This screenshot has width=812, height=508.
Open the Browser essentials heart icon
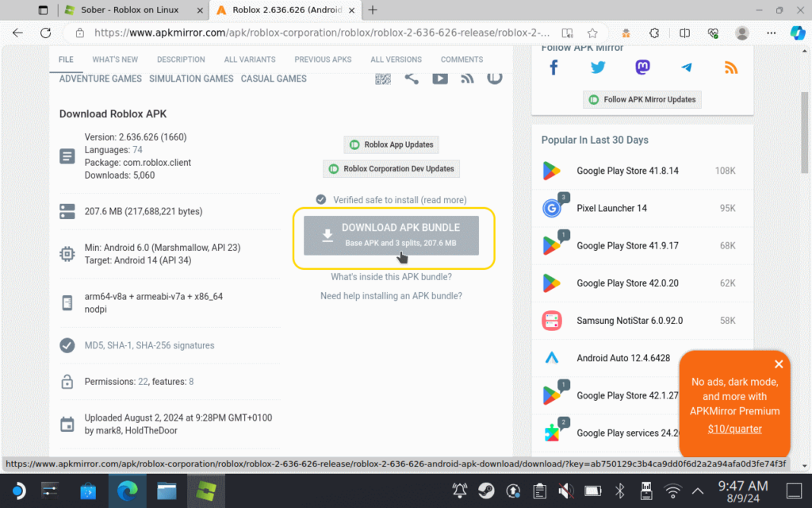click(x=713, y=33)
